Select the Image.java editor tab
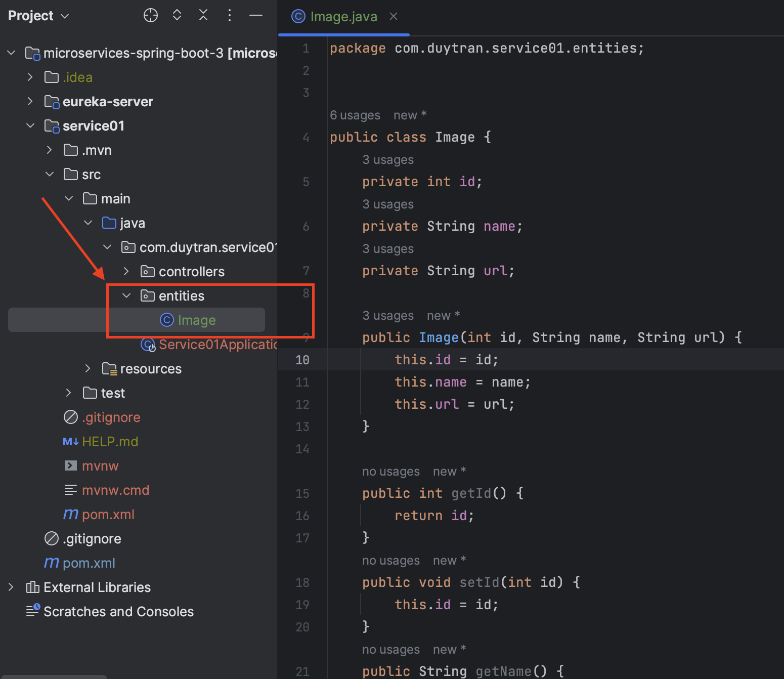Image resolution: width=784 pixels, height=679 pixels. [343, 16]
